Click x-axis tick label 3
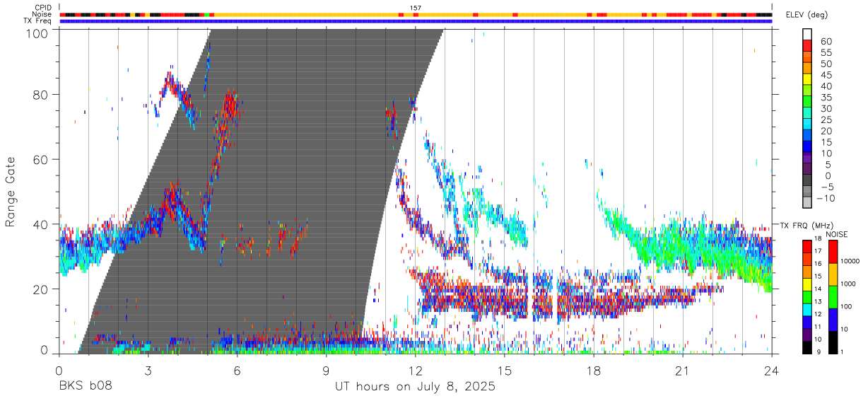This screenshot has width=868, height=401. [x=148, y=369]
